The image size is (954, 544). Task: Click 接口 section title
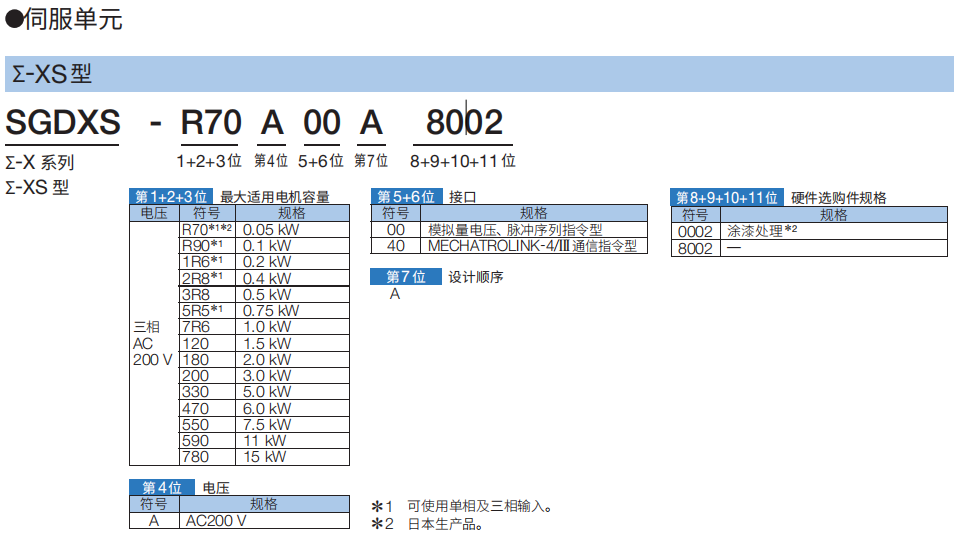pos(462,197)
